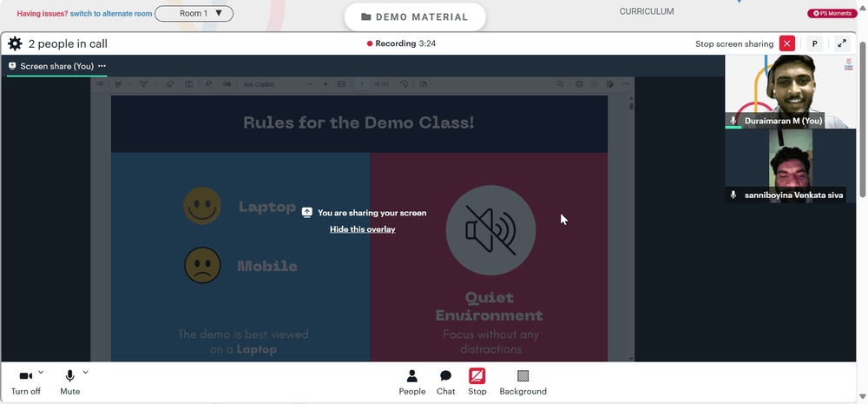Click the red stop screen sharing X button

[x=786, y=43]
